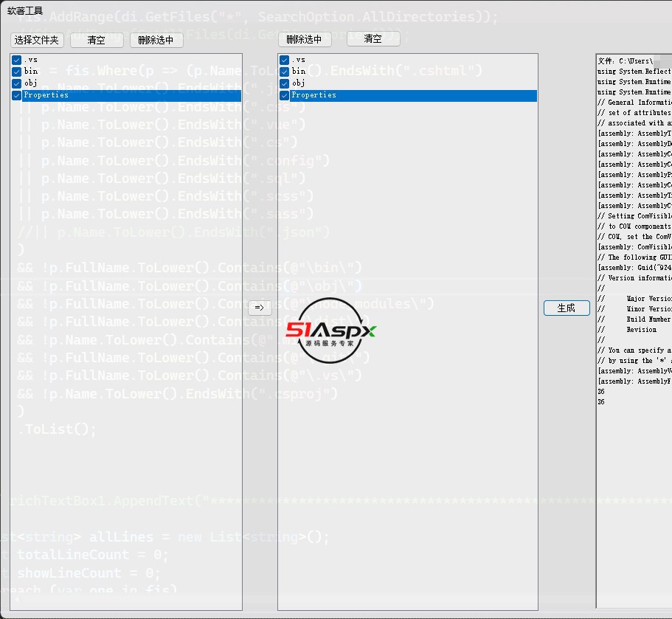This screenshot has width=672, height=619.
Task: Click 清空 above the middle list
Action: [x=373, y=39]
